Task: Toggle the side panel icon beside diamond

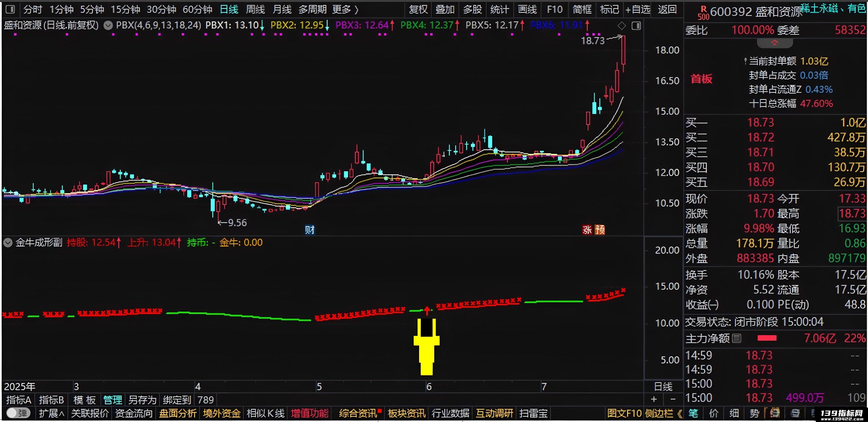Action: click(636, 26)
